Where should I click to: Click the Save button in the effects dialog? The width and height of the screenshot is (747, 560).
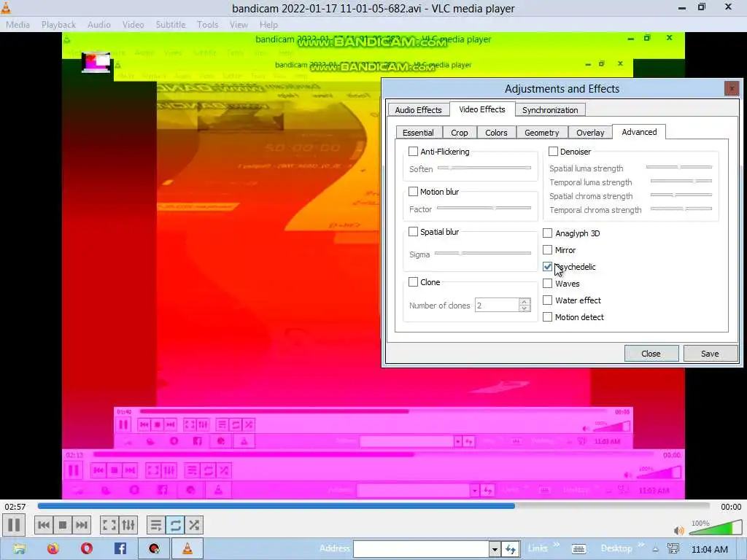(710, 354)
